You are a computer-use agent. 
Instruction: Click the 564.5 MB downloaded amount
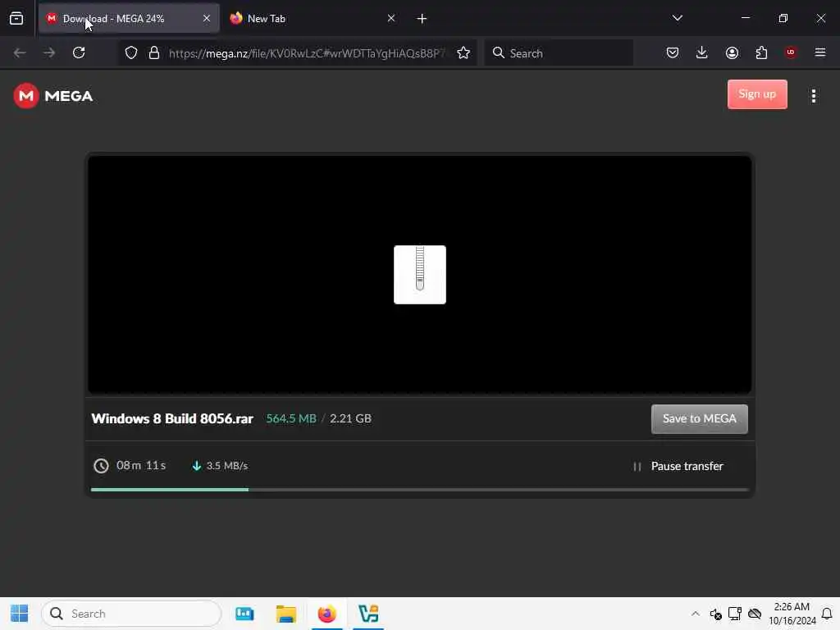tap(291, 419)
